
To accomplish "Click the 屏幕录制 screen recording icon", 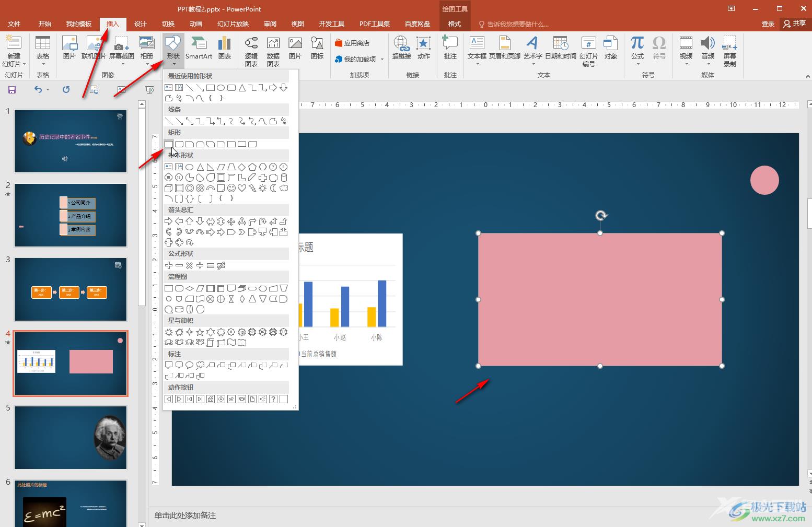I will [729, 51].
